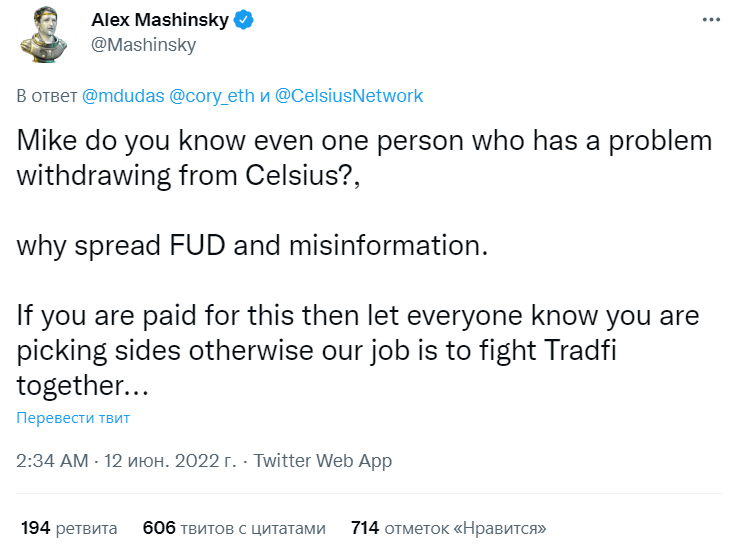Show the 606 твитов с цитатами
Viewport: 735px width, 557px height.
pos(234,527)
